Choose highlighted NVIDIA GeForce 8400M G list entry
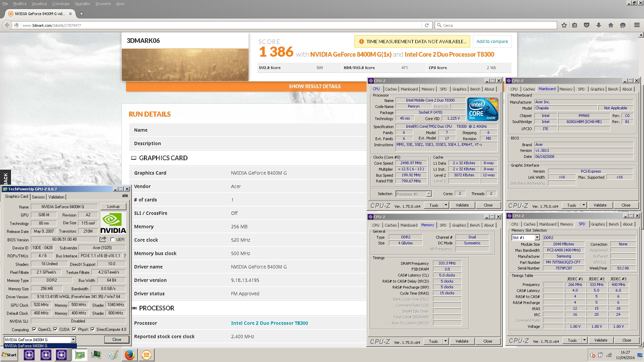The width and height of the screenshot is (644, 362). point(40,346)
